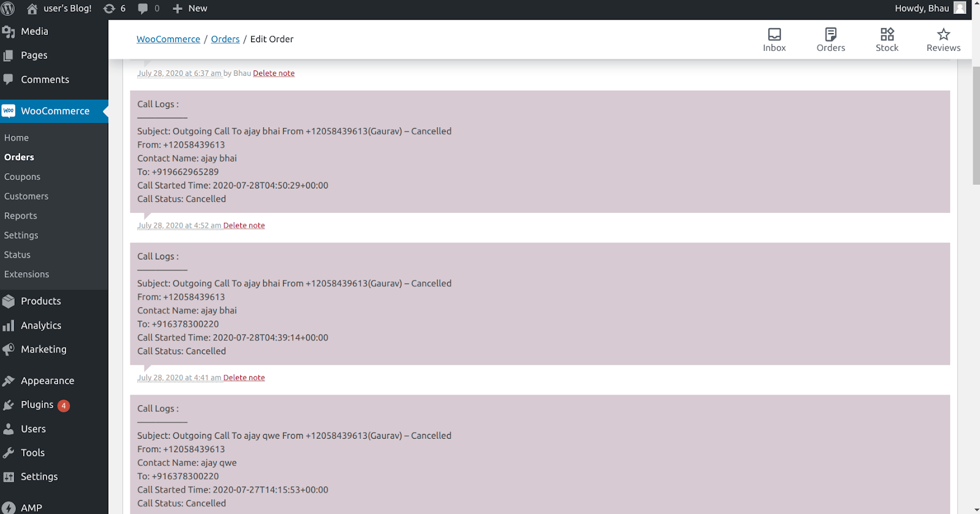Click Subject line mentioning ajay qwe
980x514 pixels.
click(294, 436)
